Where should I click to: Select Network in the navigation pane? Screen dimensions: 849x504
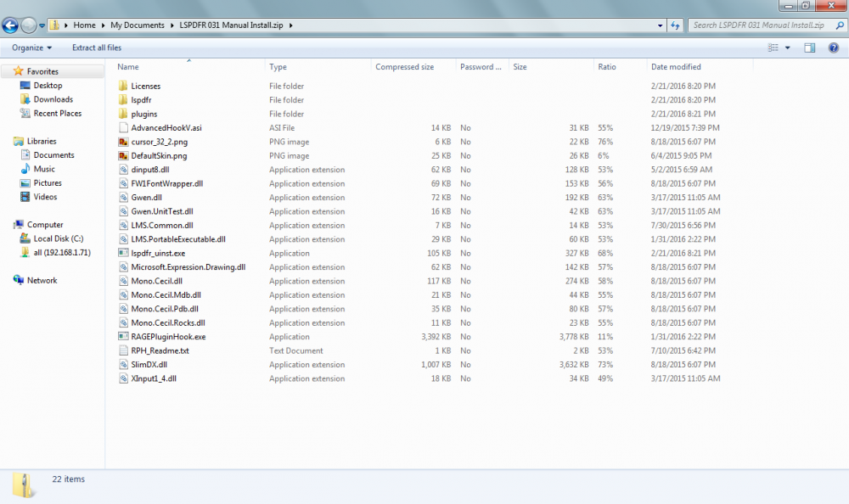click(x=42, y=280)
